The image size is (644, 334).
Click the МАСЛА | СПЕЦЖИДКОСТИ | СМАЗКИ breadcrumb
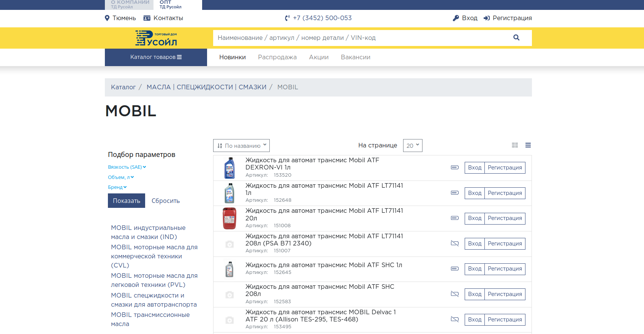[207, 87]
